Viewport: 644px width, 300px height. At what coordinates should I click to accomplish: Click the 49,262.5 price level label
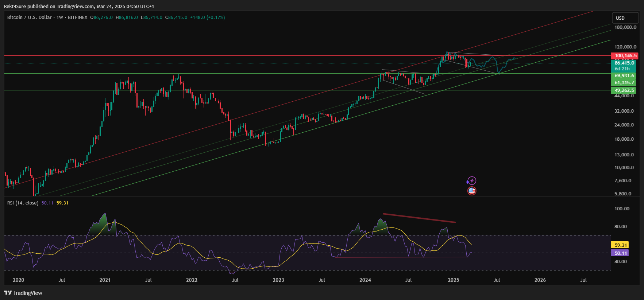[624, 90]
